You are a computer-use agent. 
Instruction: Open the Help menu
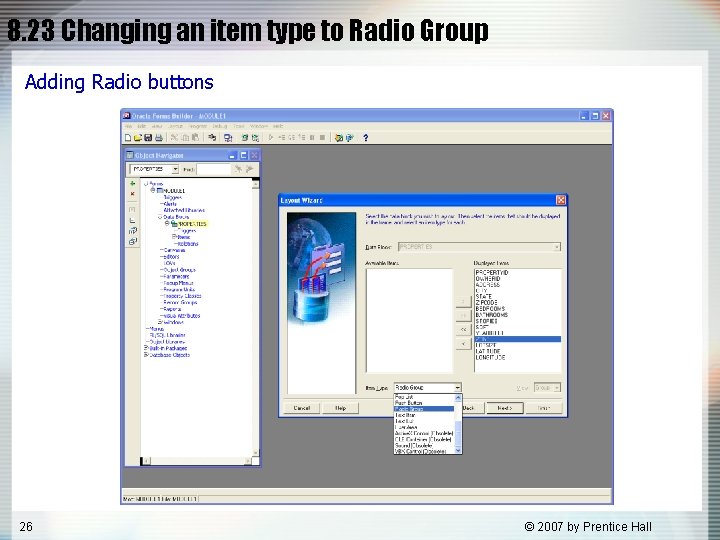click(278, 126)
